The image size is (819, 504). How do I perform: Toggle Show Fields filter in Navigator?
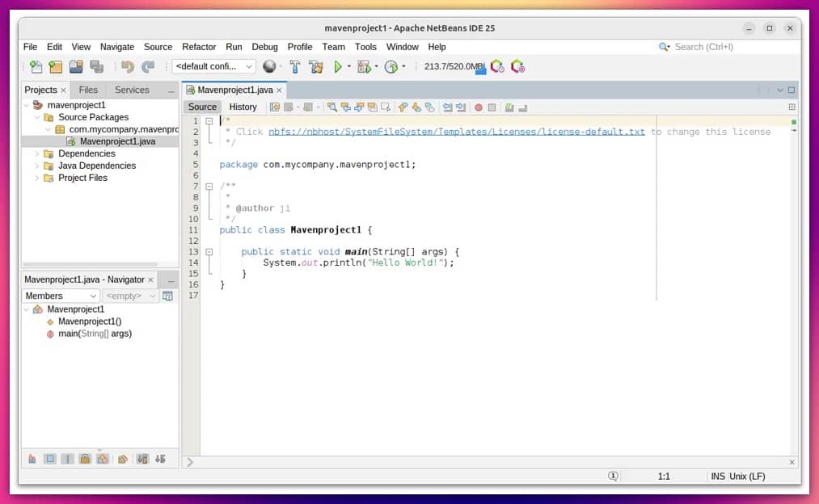(50, 459)
